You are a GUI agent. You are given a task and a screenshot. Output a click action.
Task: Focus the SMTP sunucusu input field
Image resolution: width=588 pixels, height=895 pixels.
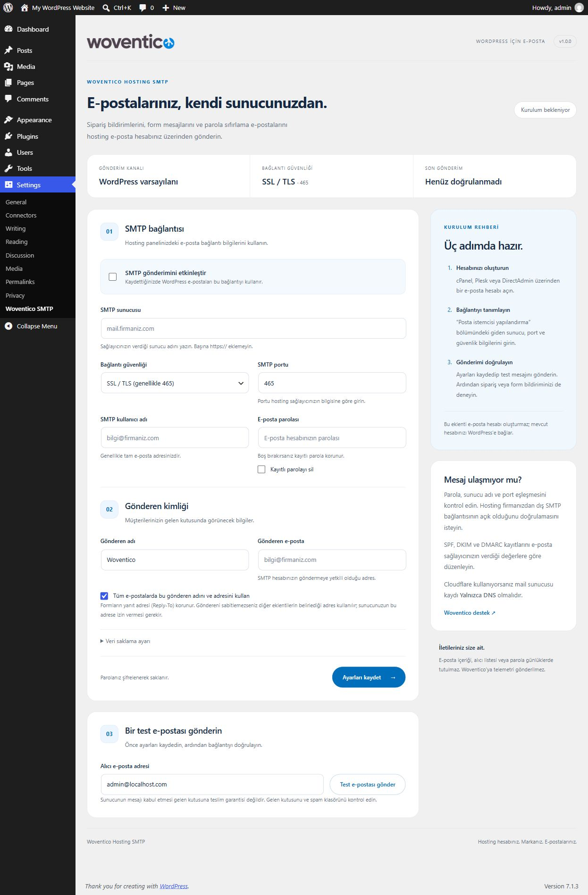pos(253,328)
